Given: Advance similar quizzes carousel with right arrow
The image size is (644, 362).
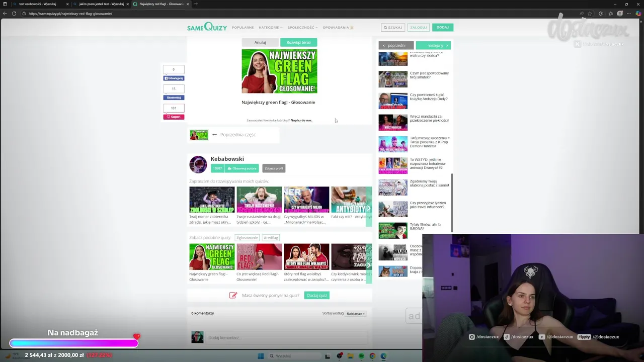Looking at the screenshot, I should coord(369,265).
